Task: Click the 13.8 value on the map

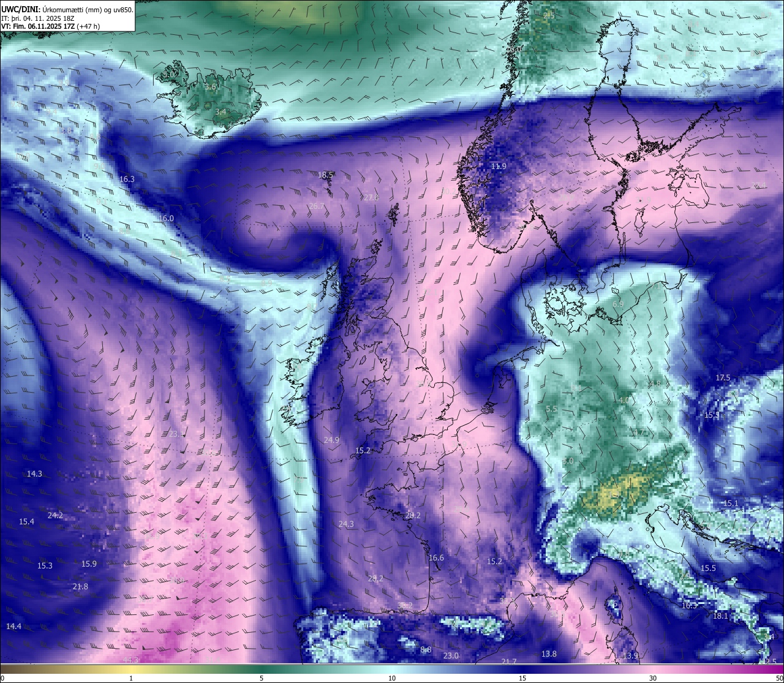Action: coord(549,654)
